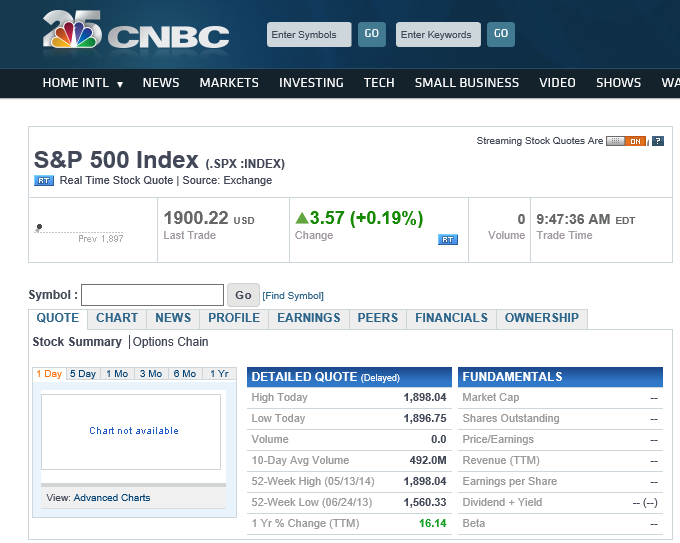The image size is (680, 543).
Task: Select the 3 Mo chart range
Action: pyautogui.click(x=151, y=374)
